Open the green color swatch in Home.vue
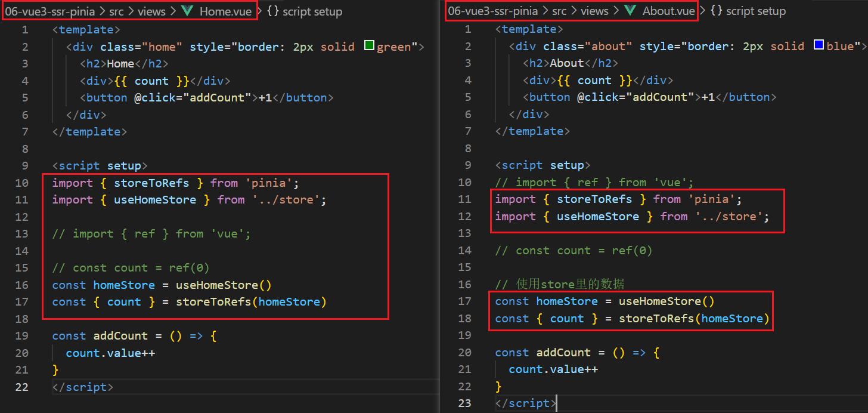 point(369,45)
